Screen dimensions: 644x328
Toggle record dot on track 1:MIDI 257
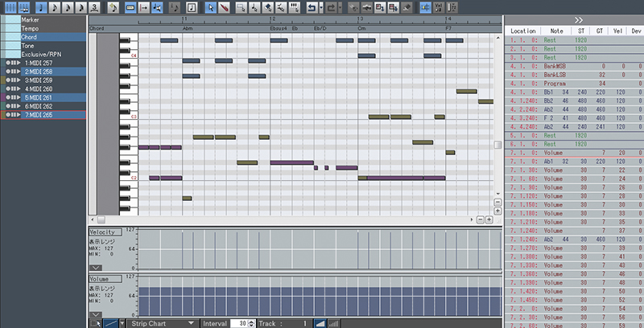(6, 62)
